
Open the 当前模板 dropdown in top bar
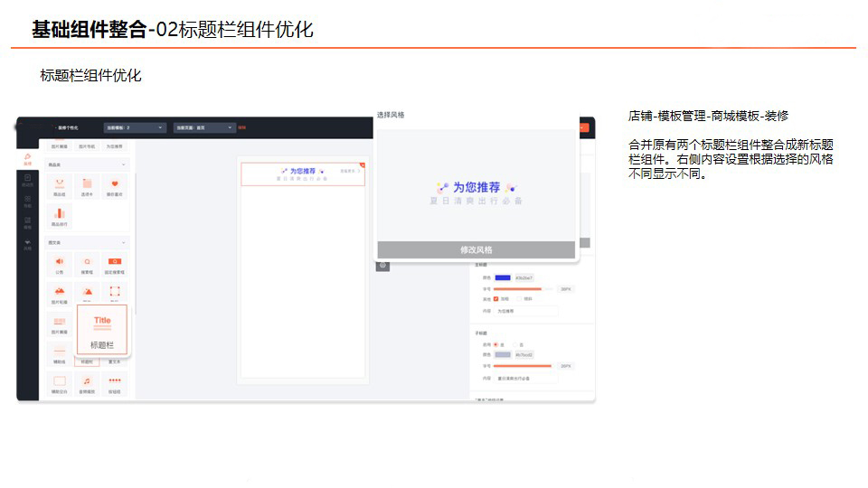click(135, 127)
